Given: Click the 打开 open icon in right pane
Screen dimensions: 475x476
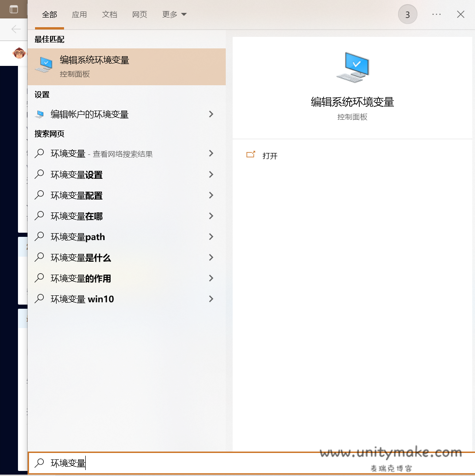Looking at the screenshot, I should tap(251, 155).
